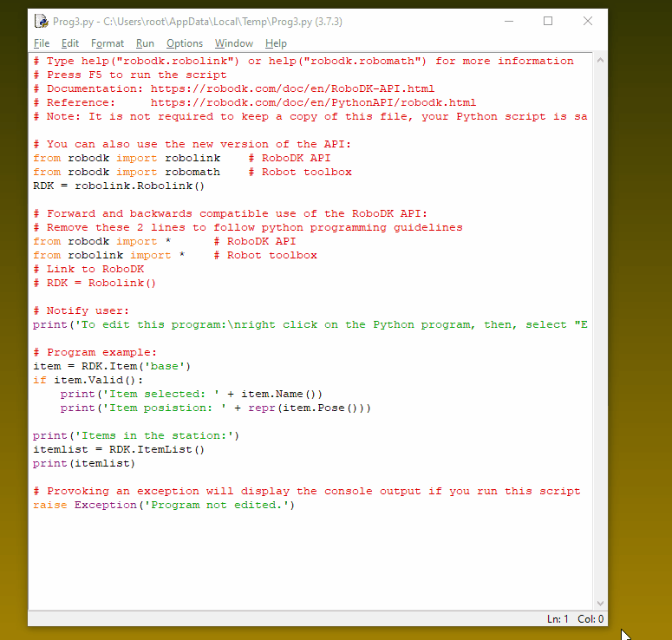Image resolution: width=672 pixels, height=640 pixels.
Task: Click "print('Items in the station:')" line
Action: 136,436
